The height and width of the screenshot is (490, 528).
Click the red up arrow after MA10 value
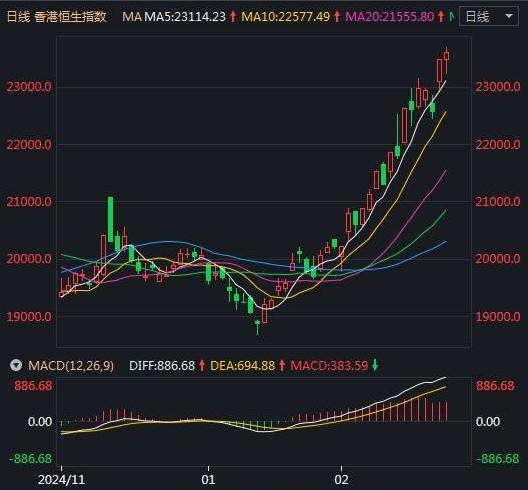click(337, 16)
